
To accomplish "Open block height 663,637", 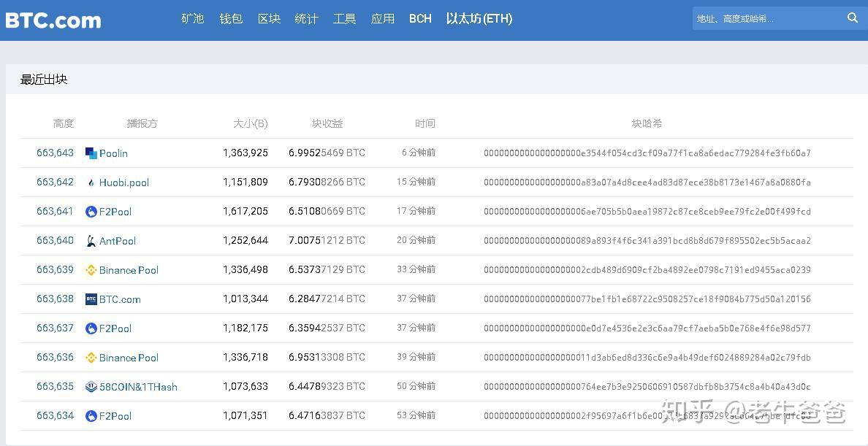I will (x=55, y=328).
